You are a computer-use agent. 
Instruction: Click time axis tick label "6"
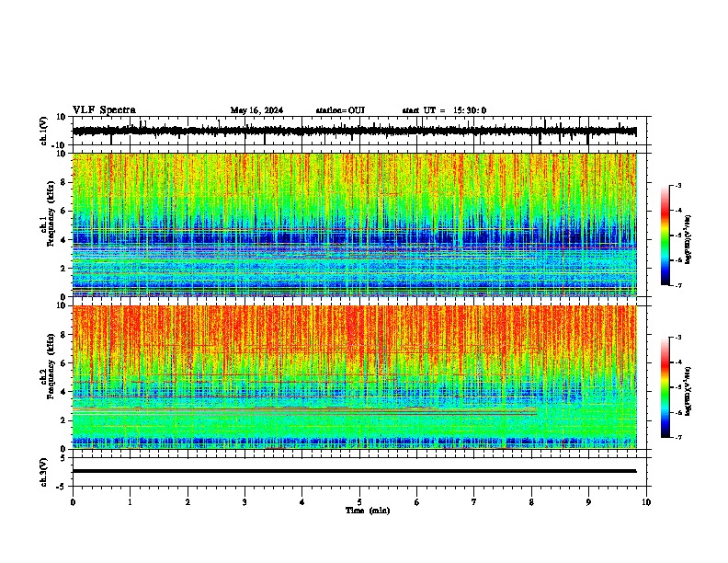tap(417, 502)
